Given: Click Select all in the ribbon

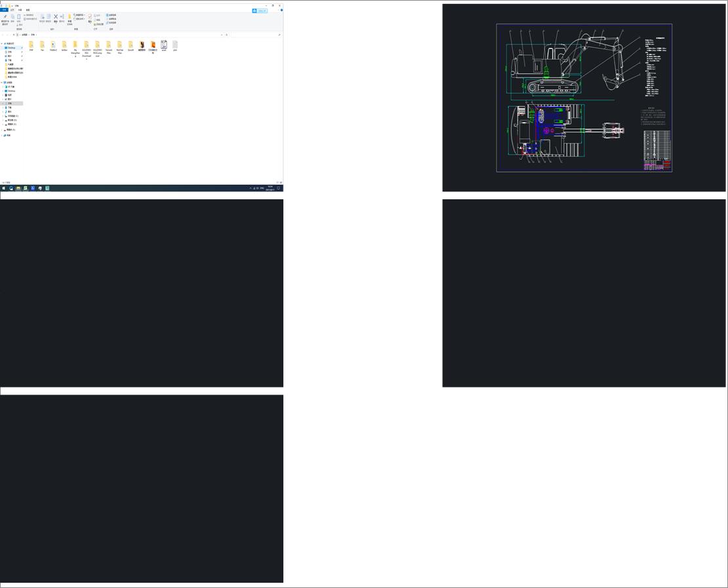Looking at the screenshot, I should pyautogui.click(x=111, y=15).
